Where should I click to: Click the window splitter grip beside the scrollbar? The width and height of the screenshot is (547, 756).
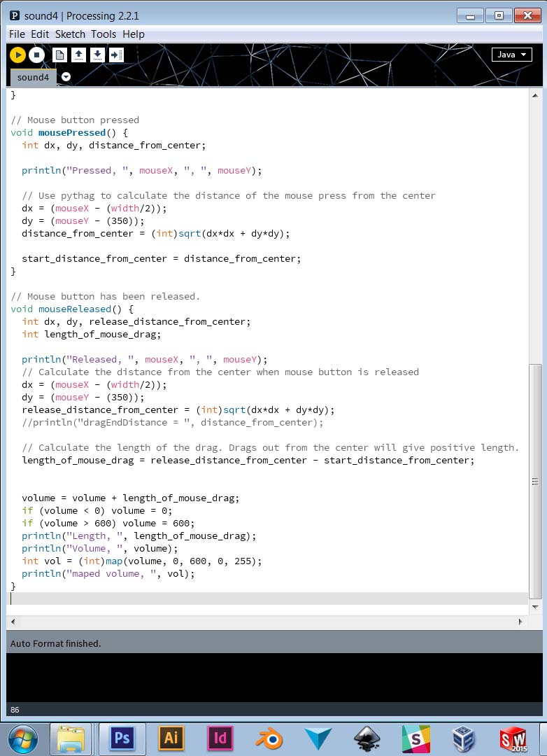coord(535,481)
